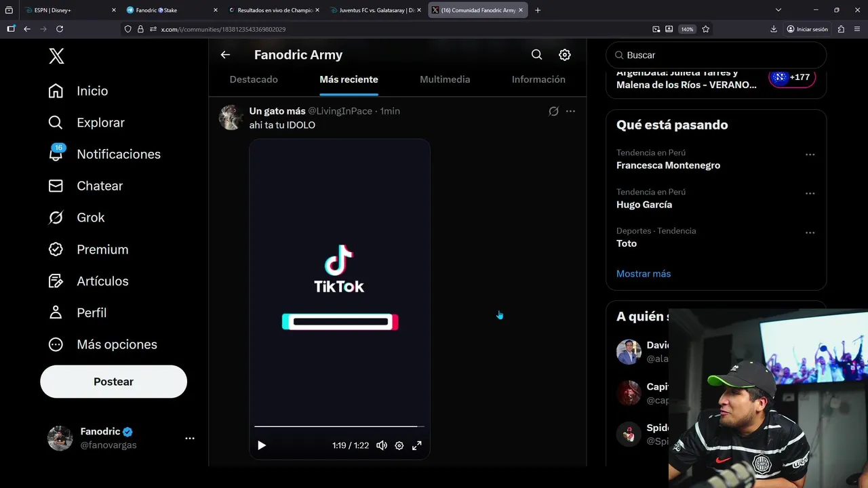
Task: Toggle video fullscreen
Action: 417,445
